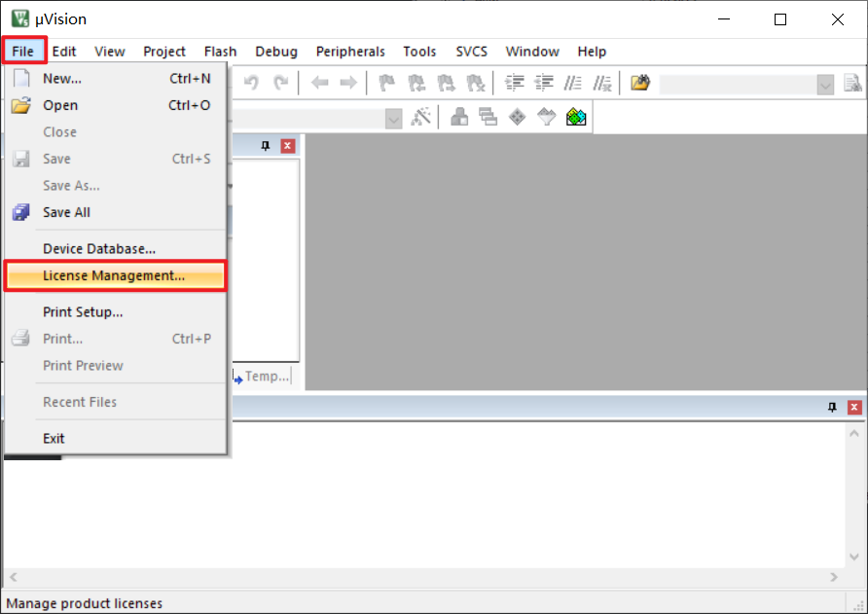Open the SVCS menu

pos(472,52)
